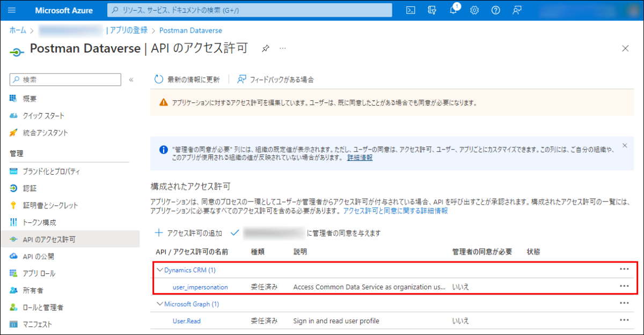Open portal settings gear
The image size is (644, 335).
coord(474,10)
